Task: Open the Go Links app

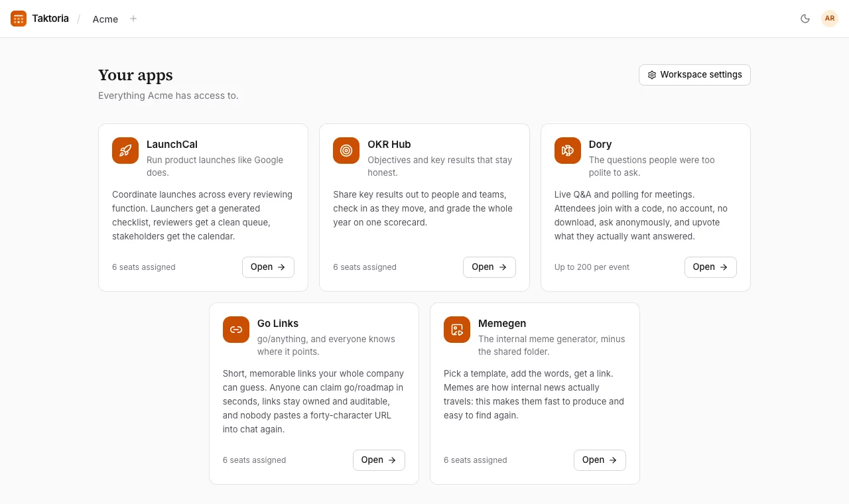Action: click(x=379, y=460)
